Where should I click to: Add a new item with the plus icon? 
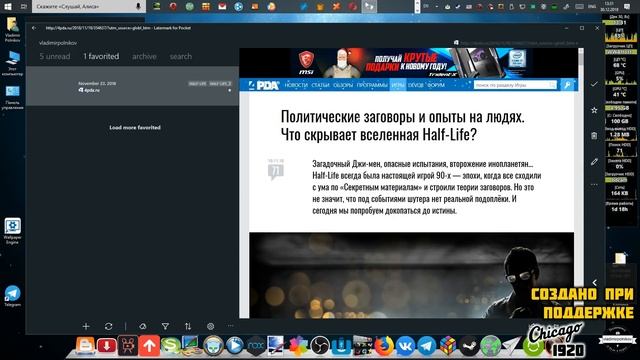86,326
